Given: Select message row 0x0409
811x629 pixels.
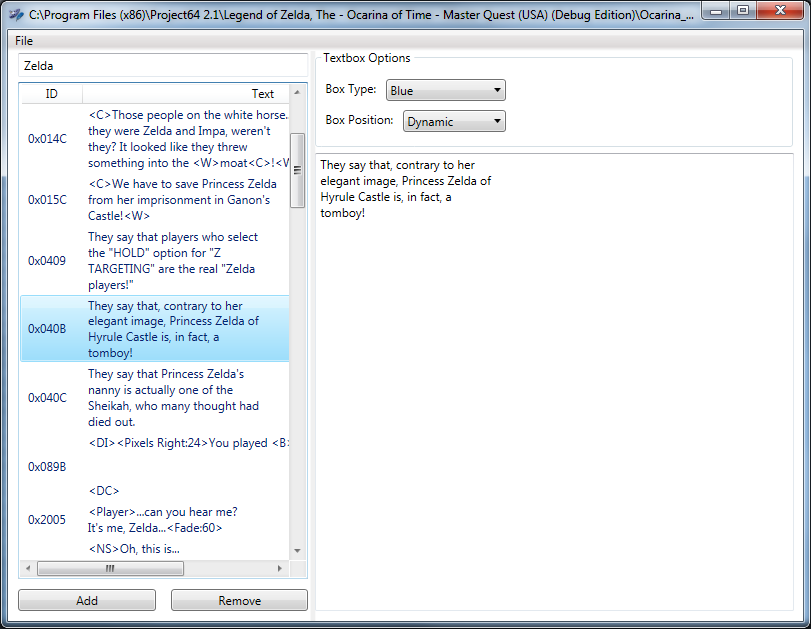Looking at the screenshot, I should [x=155, y=261].
